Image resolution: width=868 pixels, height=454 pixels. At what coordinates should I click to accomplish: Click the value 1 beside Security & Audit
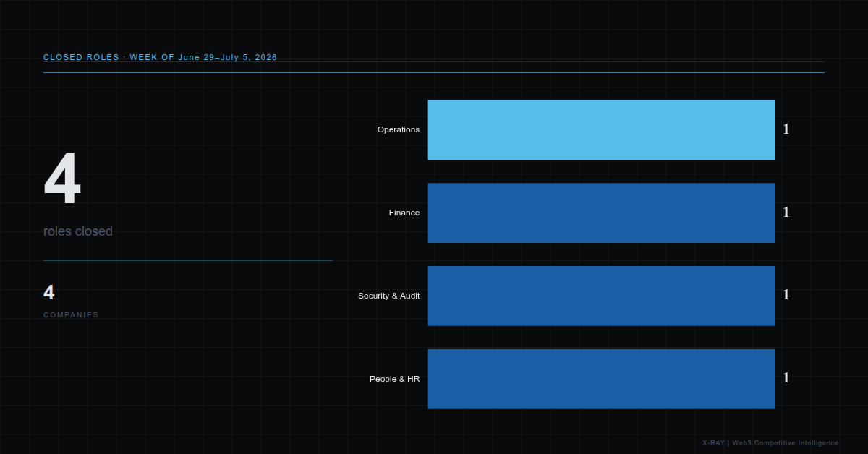pyautogui.click(x=786, y=295)
